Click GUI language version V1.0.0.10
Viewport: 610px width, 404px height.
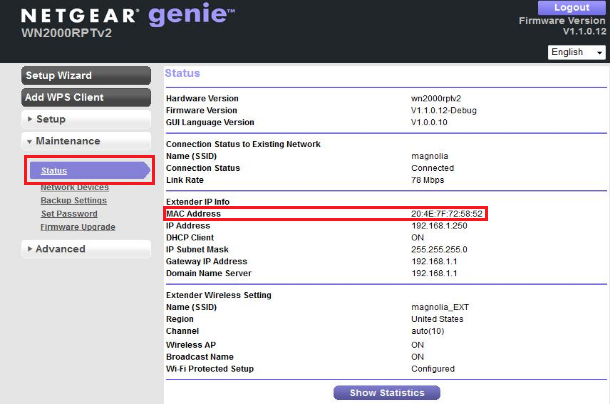(429, 122)
